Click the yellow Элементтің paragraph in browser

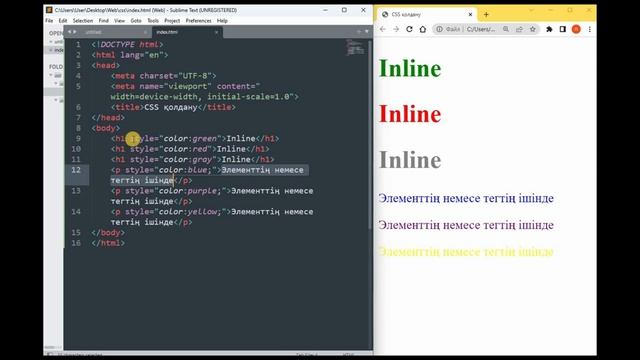(x=466, y=252)
